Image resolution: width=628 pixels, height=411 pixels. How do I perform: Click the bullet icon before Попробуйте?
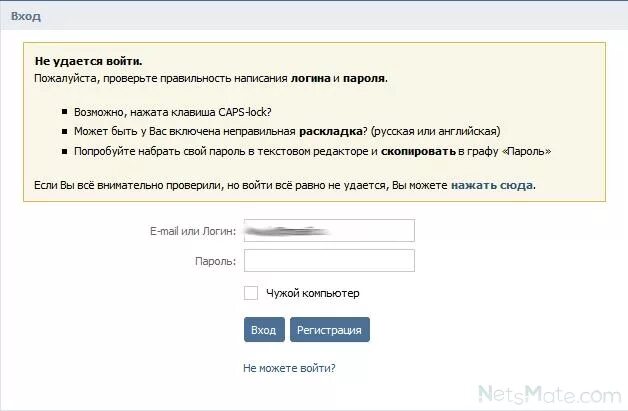pos(65,151)
